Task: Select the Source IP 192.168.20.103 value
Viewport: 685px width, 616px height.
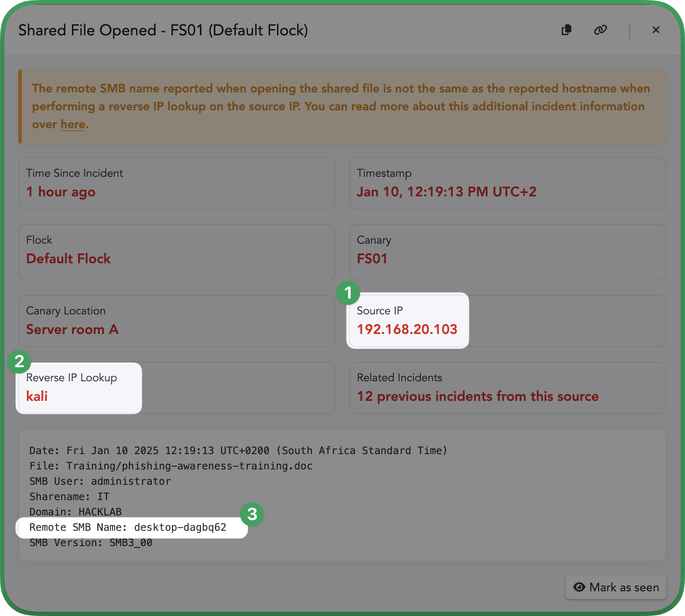Action: (407, 329)
